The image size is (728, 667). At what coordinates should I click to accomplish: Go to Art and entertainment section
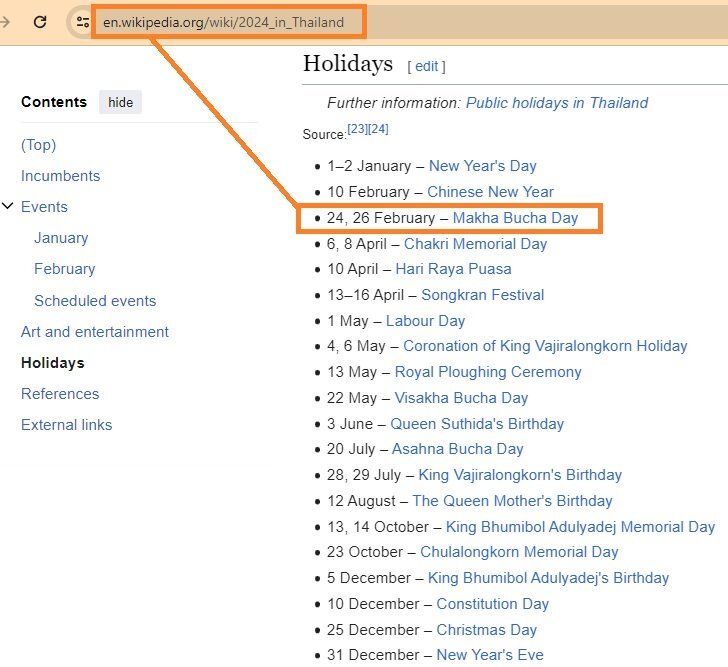click(95, 332)
